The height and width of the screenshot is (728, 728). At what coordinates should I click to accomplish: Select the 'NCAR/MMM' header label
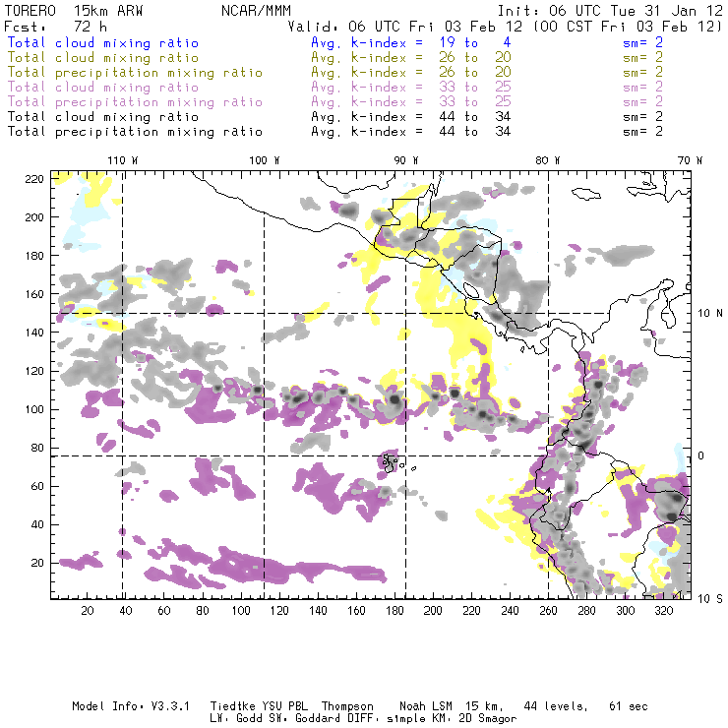[257, 10]
